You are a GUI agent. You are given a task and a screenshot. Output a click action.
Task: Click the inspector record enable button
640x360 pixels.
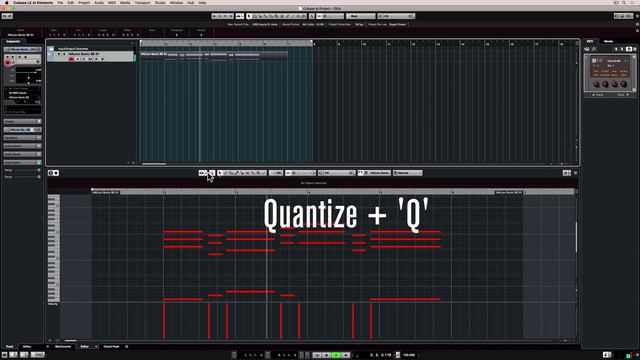tap(8, 62)
